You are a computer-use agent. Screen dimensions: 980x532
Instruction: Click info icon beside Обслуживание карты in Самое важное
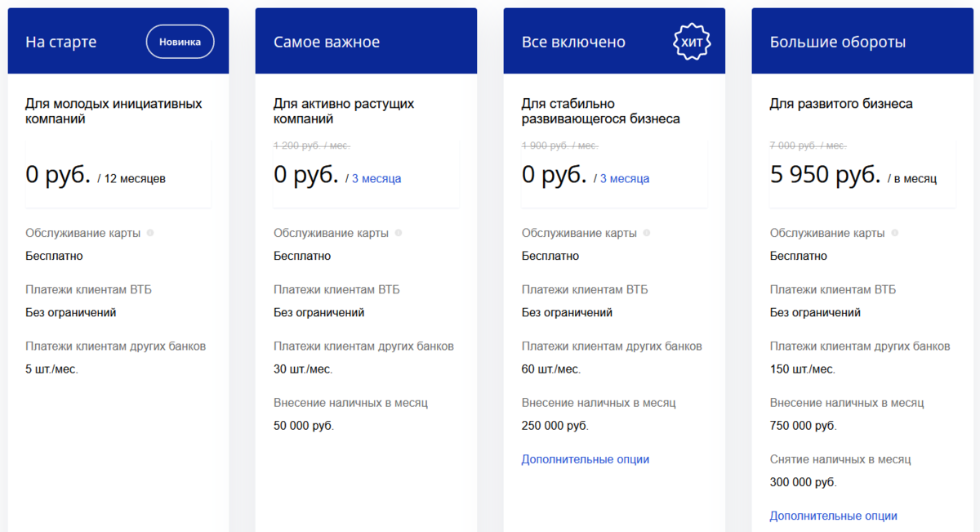tap(399, 233)
